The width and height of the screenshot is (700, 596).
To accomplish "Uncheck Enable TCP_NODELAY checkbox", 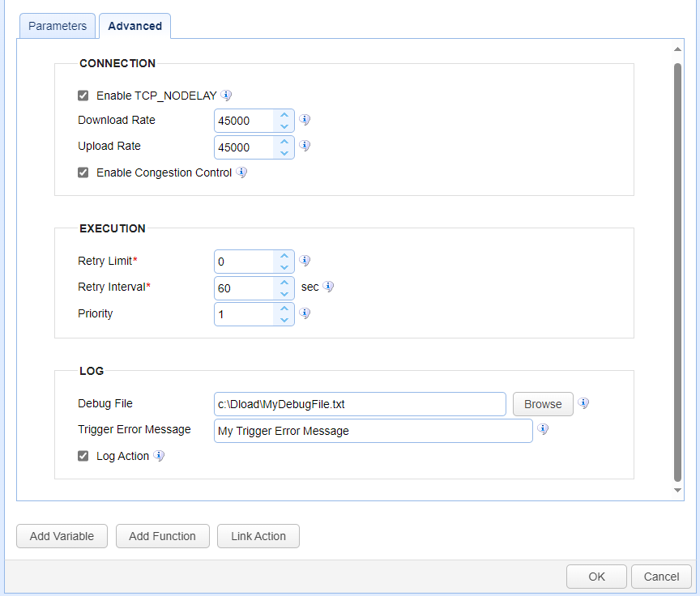I will click(x=83, y=96).
